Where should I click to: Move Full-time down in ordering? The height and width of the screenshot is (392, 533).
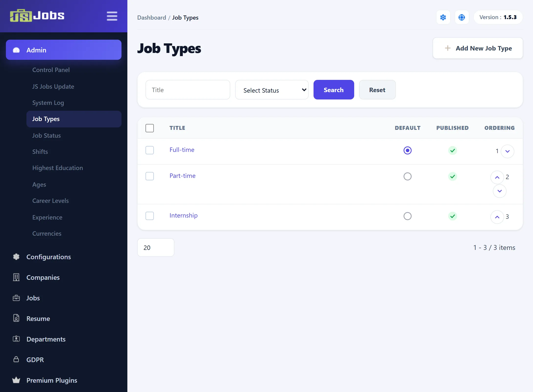(x=508, y=151)
